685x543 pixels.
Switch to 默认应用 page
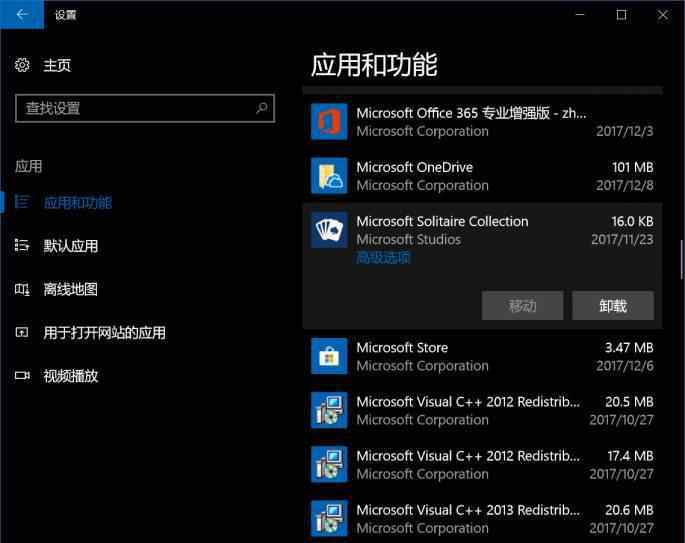click(x=70, y=246)
